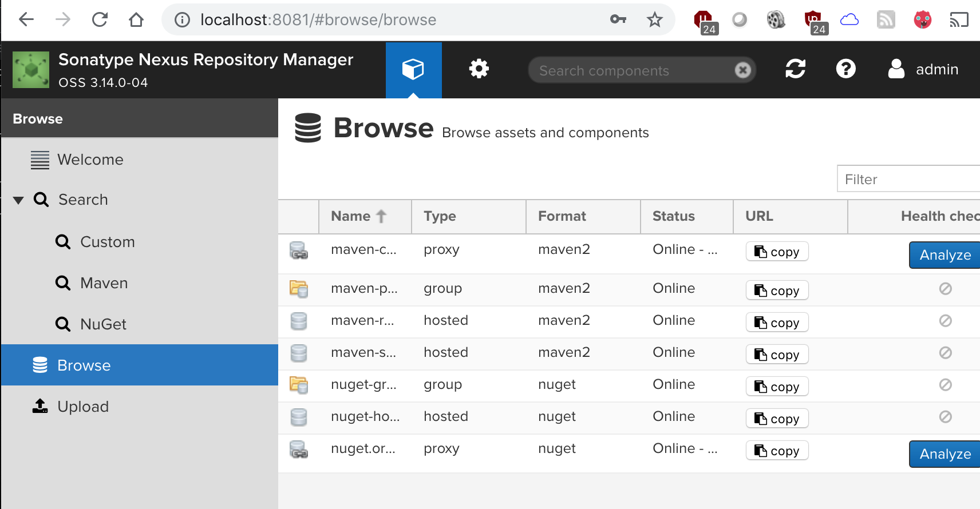Open saved passwords key icon in address bar
Screen dimensions: 980x509
click(x=618, y=20)
